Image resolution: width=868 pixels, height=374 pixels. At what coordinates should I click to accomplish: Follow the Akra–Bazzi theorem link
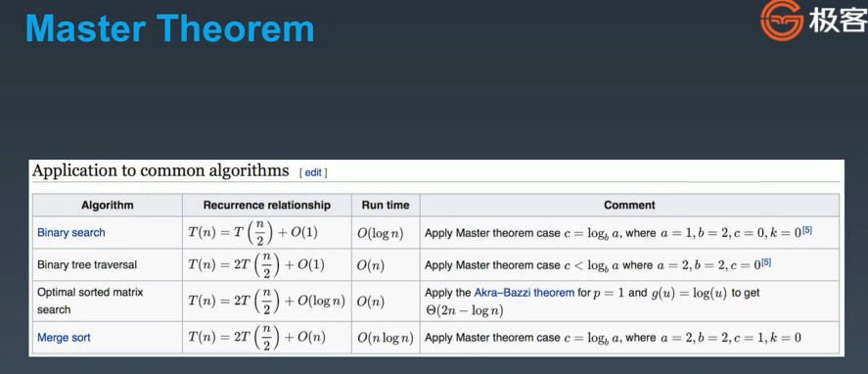pos(524,292)
